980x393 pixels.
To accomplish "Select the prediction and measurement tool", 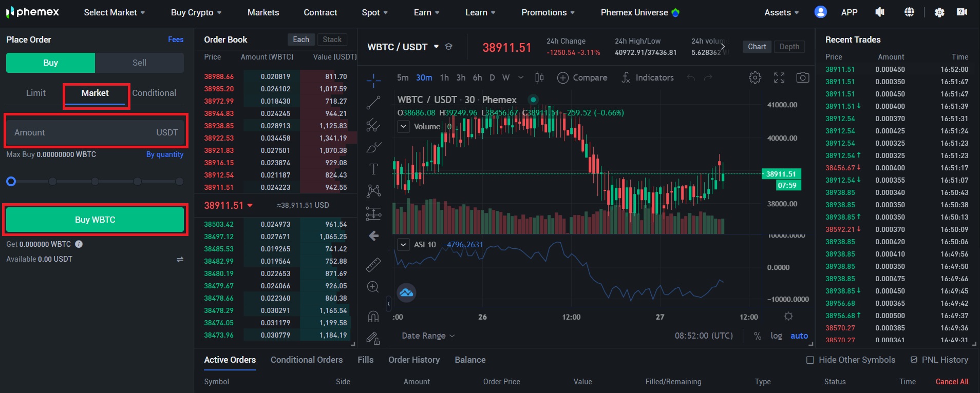I will pyautogui.click(x=373, y=213).
